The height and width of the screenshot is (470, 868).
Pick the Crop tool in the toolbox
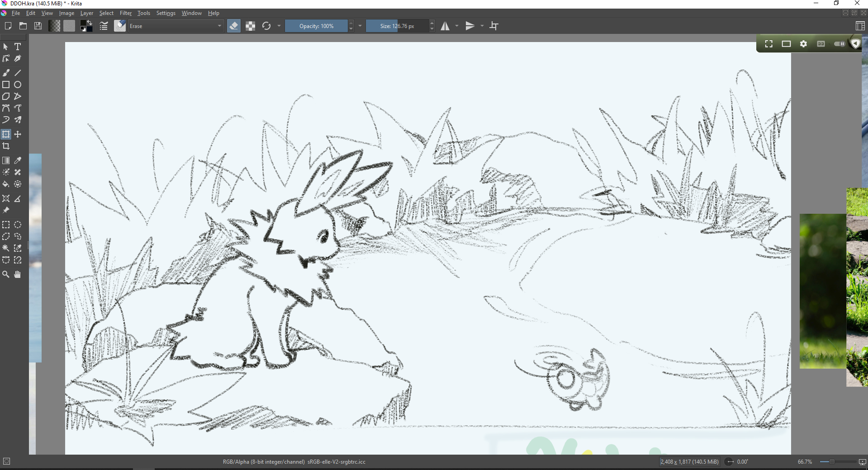click(6, 146)
